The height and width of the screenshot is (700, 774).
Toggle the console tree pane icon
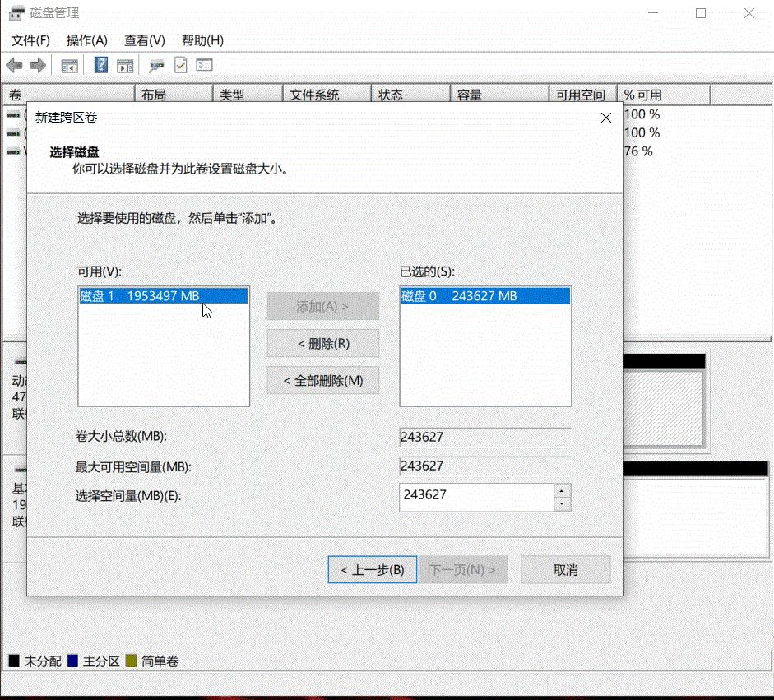[x=69, y=65]
